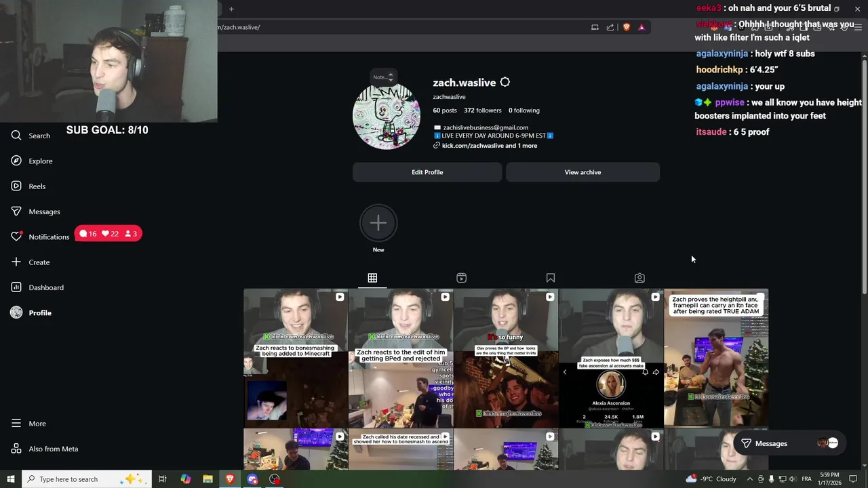Click the Note bubble above avatar
Image resolution: width=868 pixels, height=488 pixels.
pos(383,77)
